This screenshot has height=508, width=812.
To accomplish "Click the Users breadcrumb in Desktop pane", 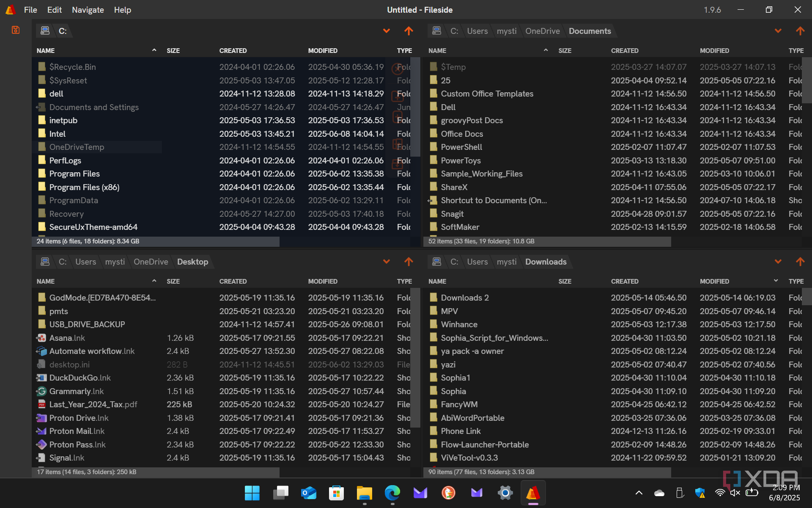I will (85, 262).
